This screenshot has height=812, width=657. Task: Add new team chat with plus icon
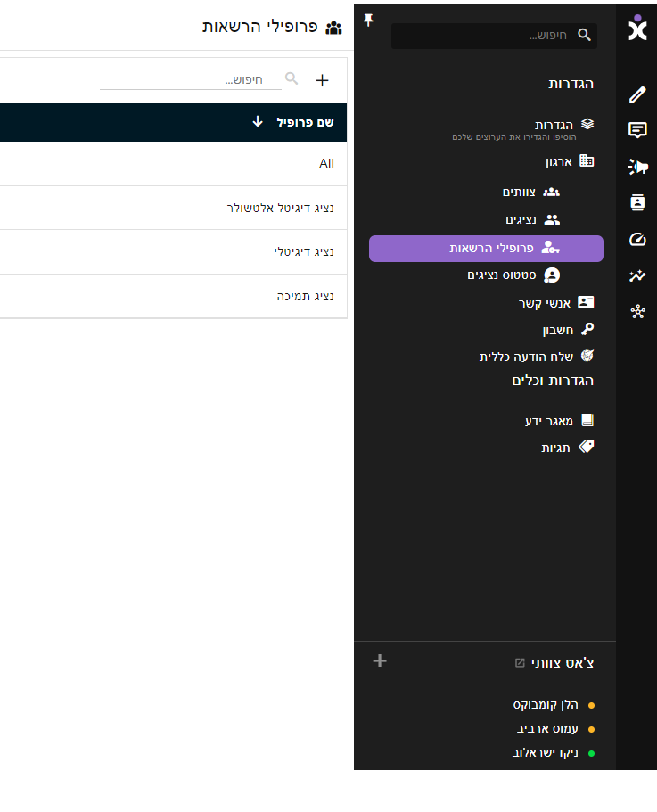[380, 660]
